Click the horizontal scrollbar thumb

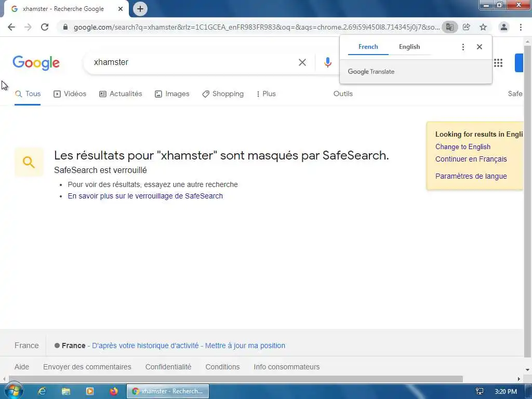pos(235,379)
